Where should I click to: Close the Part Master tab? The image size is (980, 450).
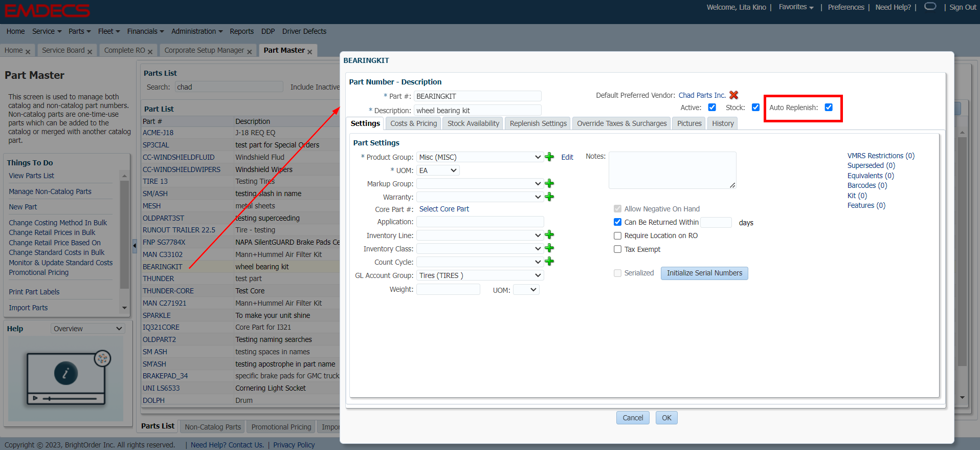click(x=309, y=52)
